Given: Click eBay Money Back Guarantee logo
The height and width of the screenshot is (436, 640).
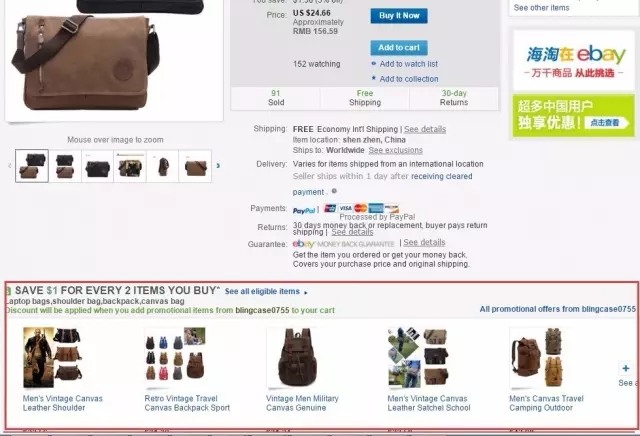Looking at the screenshot, I should [x=344, y=244].
